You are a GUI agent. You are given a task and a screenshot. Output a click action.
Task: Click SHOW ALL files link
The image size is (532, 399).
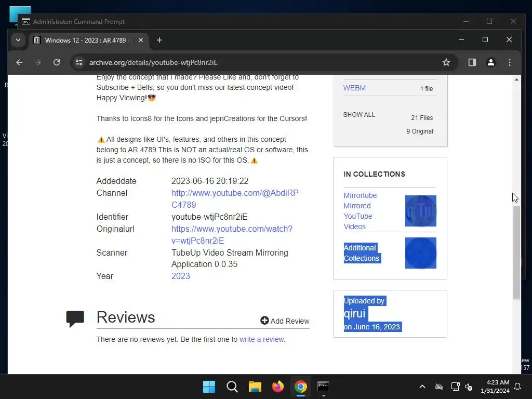pyautogui.click(x=359, y=115)
